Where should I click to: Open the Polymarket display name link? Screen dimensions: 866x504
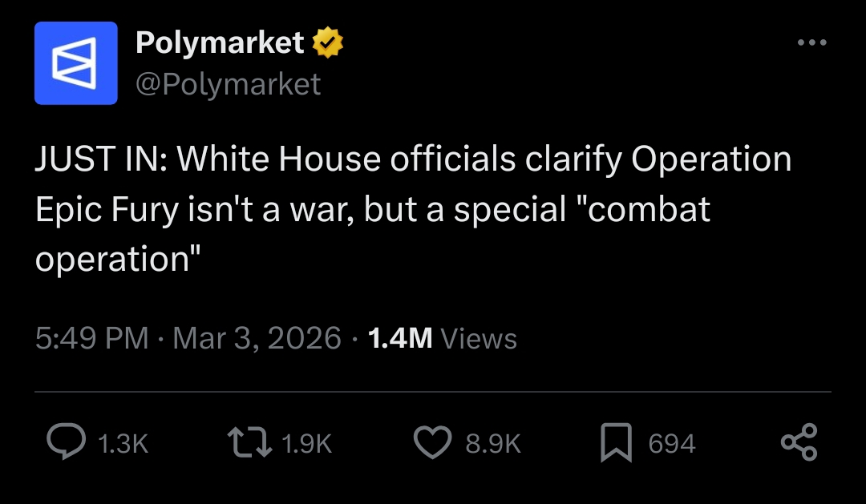(x=220, y=42)
